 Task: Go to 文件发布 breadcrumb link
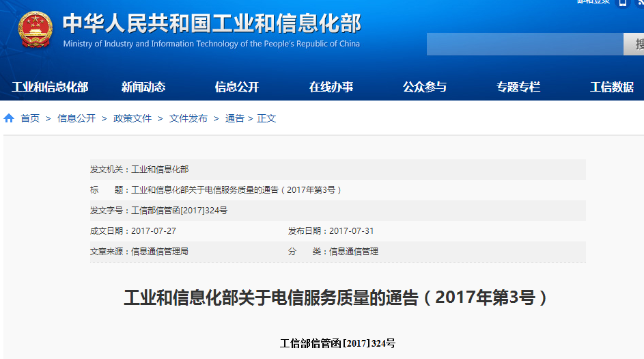tap(188, 118)
